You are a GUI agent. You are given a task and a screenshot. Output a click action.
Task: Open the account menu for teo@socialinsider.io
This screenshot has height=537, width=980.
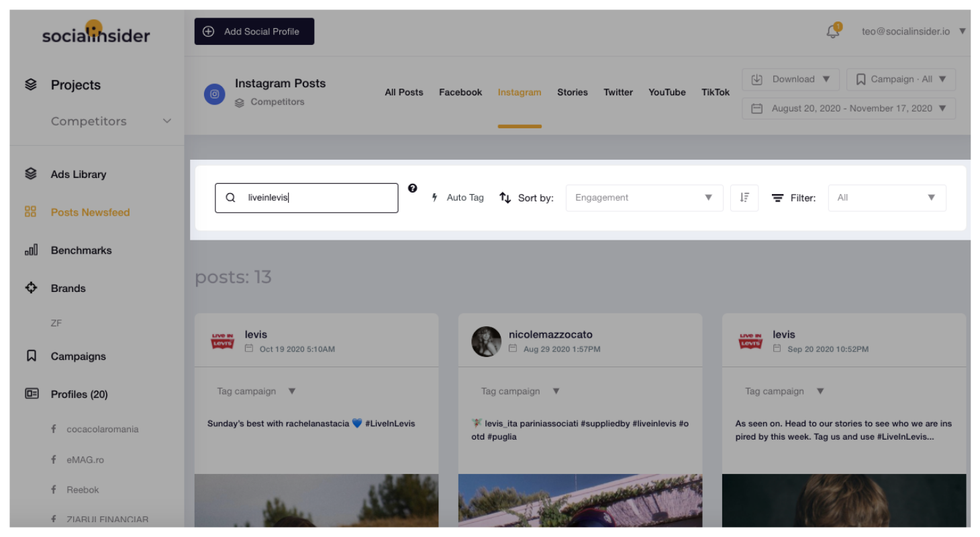coord(914,32)
